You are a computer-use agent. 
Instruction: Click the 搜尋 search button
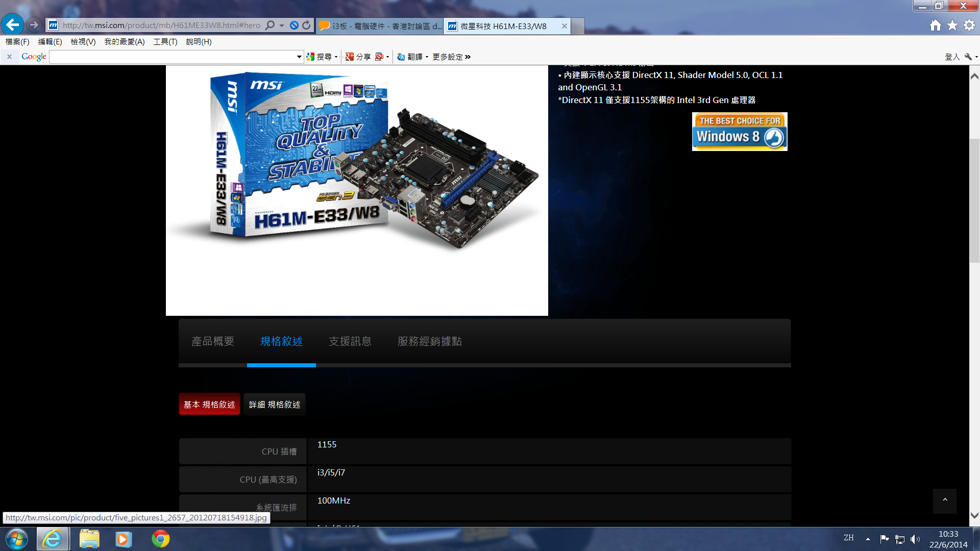pos(319,57)
